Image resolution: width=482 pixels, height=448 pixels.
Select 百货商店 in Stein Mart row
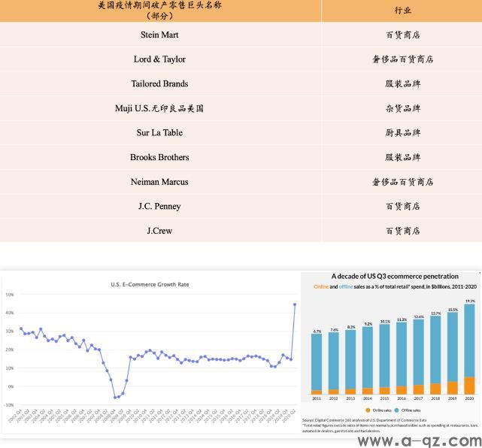(x=403, y=35)
